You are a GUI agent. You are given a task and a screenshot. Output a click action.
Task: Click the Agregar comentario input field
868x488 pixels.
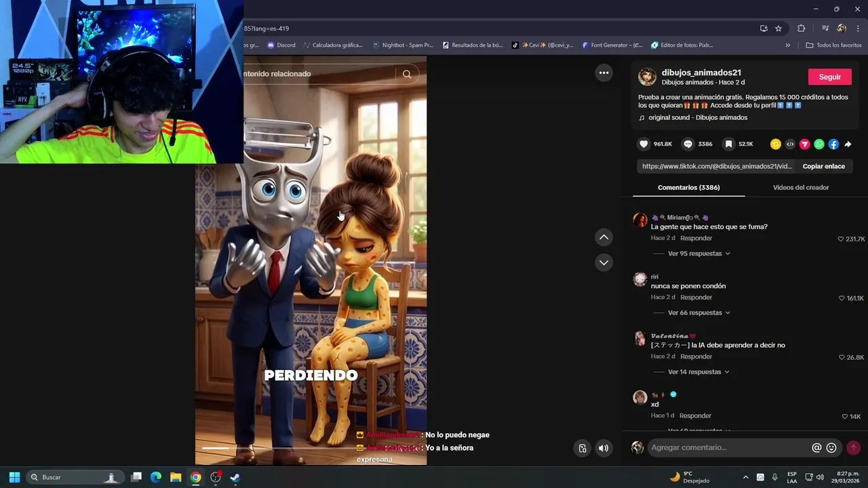tap(729, 447)
